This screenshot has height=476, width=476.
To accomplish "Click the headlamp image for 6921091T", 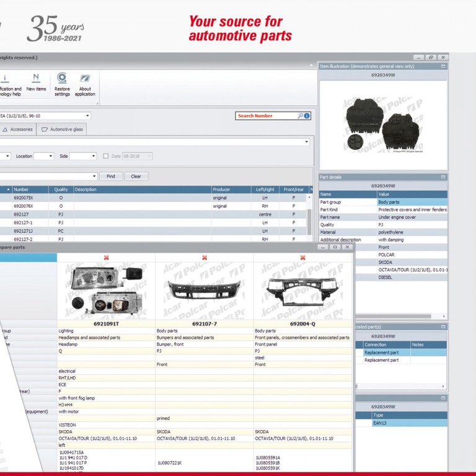I will (x=106, y=290).
